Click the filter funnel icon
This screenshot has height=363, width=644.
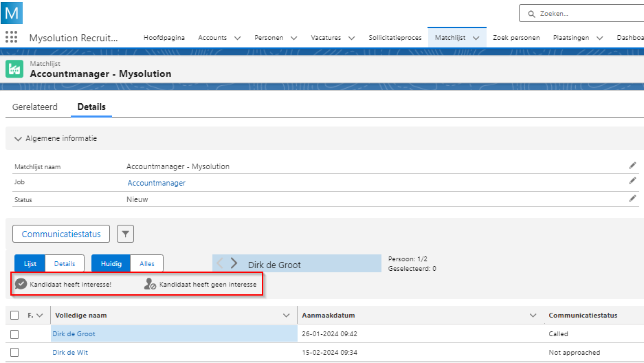tap(125, 234)
